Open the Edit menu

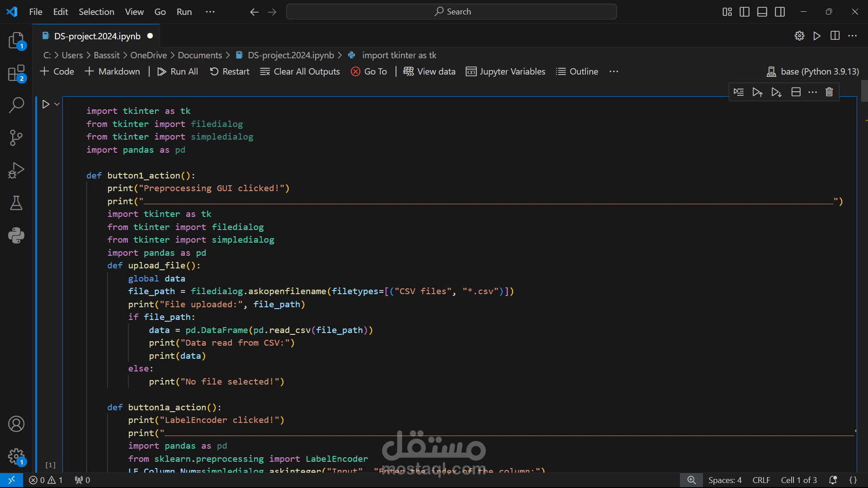(x=61, y=12)
